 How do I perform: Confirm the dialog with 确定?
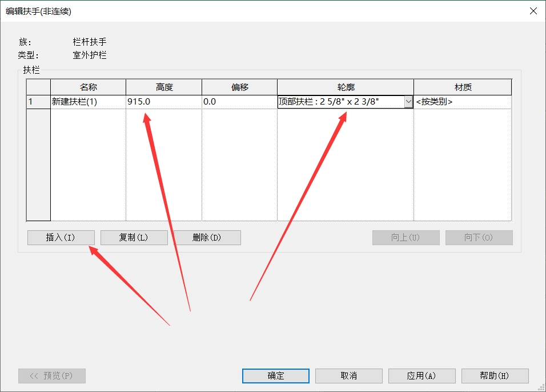pos(276,376)
